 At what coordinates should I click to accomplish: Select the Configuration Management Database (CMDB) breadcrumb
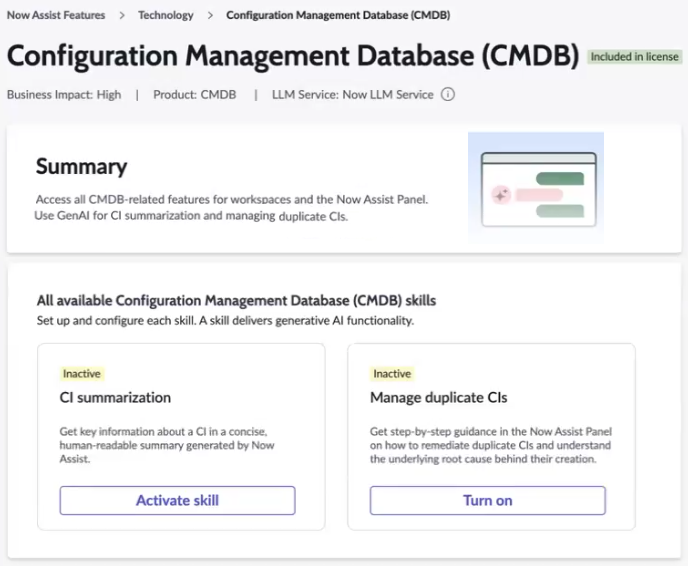coord(338,15)
